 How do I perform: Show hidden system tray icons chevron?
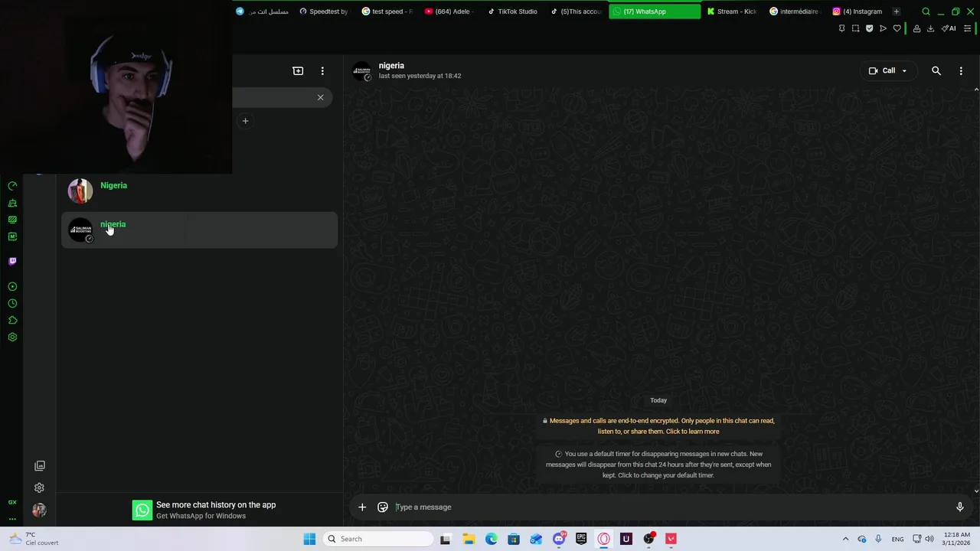845,539
